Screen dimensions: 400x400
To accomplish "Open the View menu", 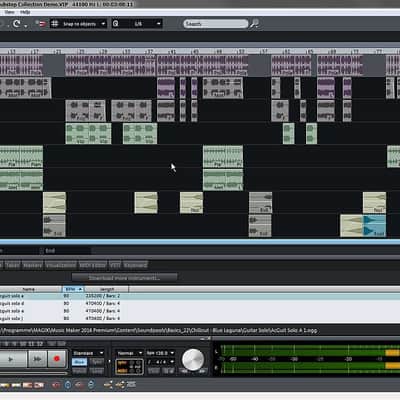I will (x=9, y=12).
